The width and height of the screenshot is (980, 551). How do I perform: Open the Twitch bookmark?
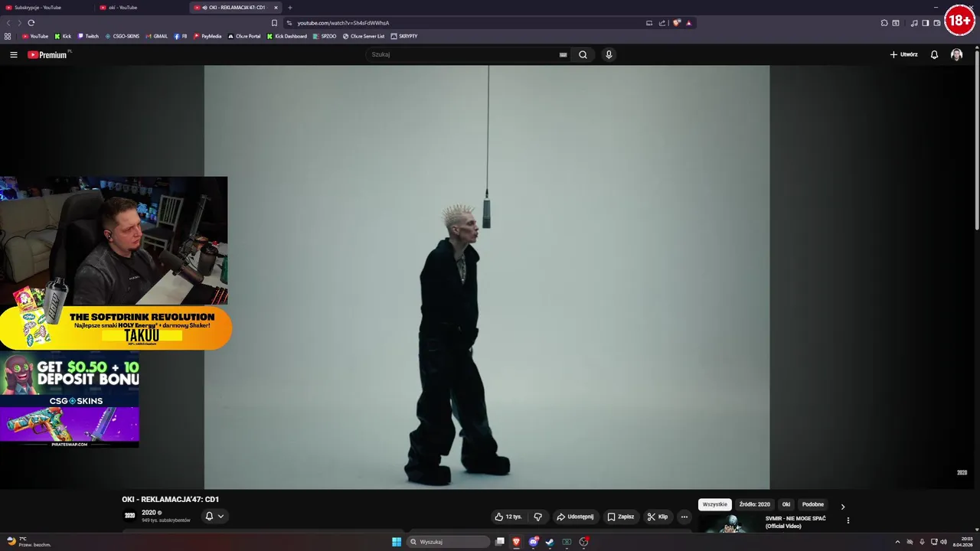click(88, 36)
